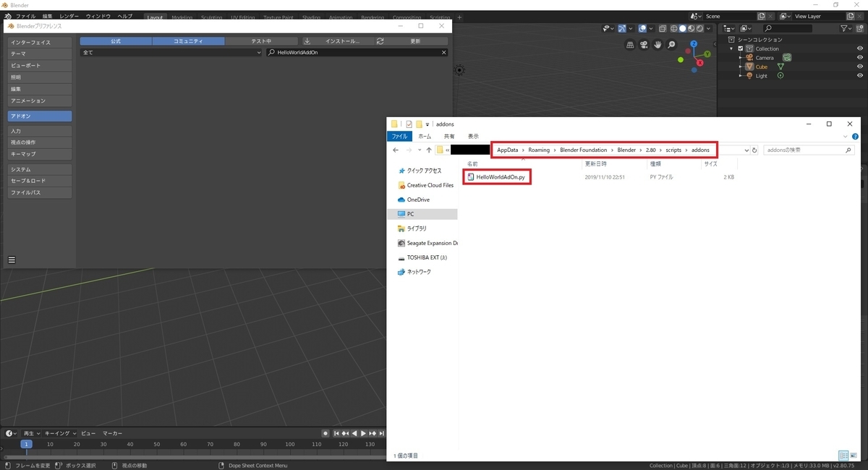Image resolution: width=868 pixels, height=470 pixels.
Task: Clear the HelloWorldAddOn search with X
Action: [444, 52]
